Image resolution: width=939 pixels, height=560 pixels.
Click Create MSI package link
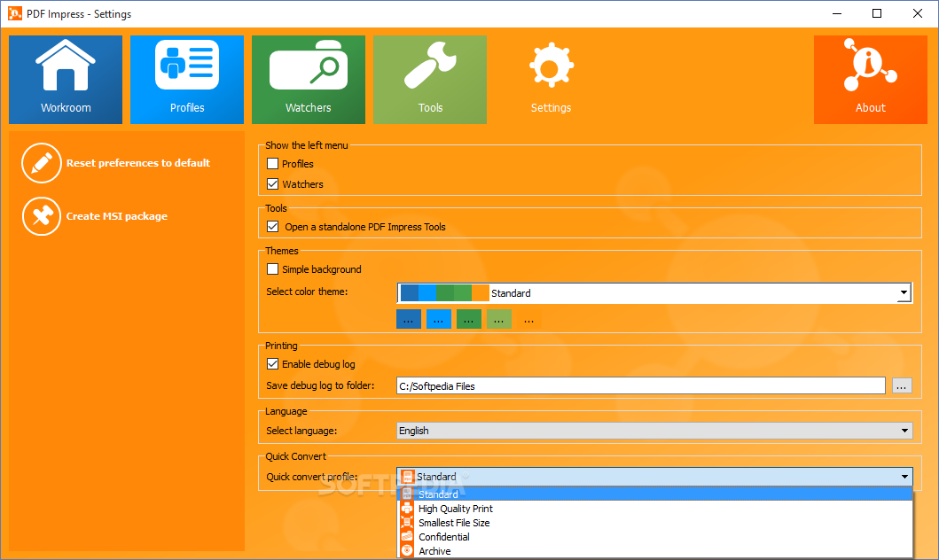[117, 216]
